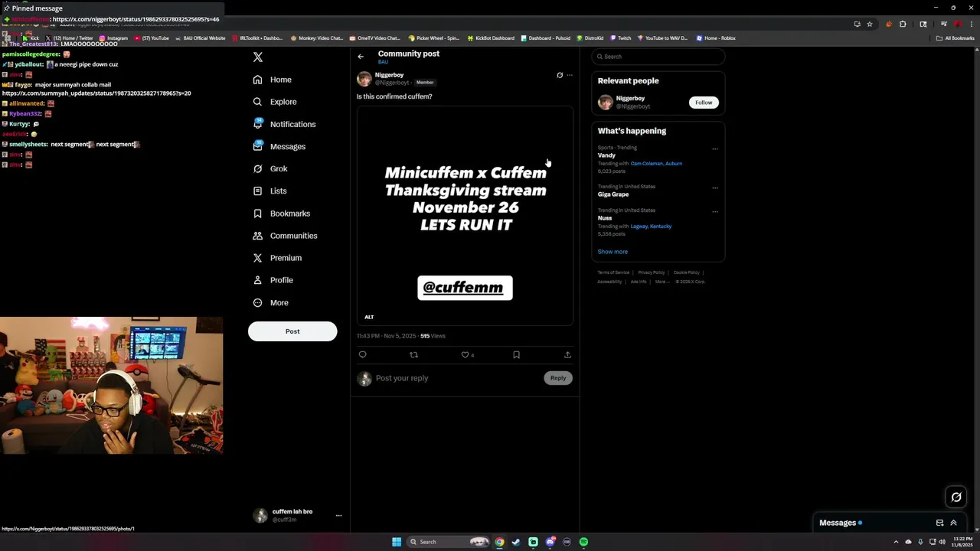The image size is (980, 551).
Task: Click the BAU community link under Community post
Action: [383, 62]
